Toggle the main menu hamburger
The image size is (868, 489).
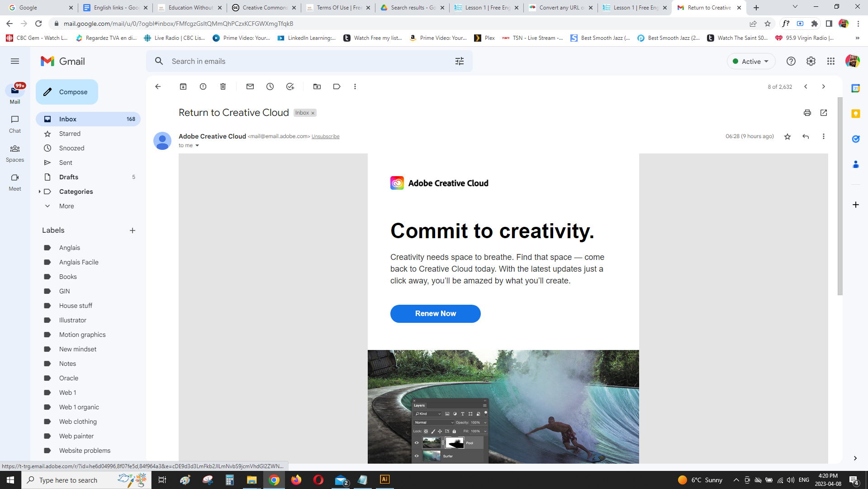coord(15,61)
